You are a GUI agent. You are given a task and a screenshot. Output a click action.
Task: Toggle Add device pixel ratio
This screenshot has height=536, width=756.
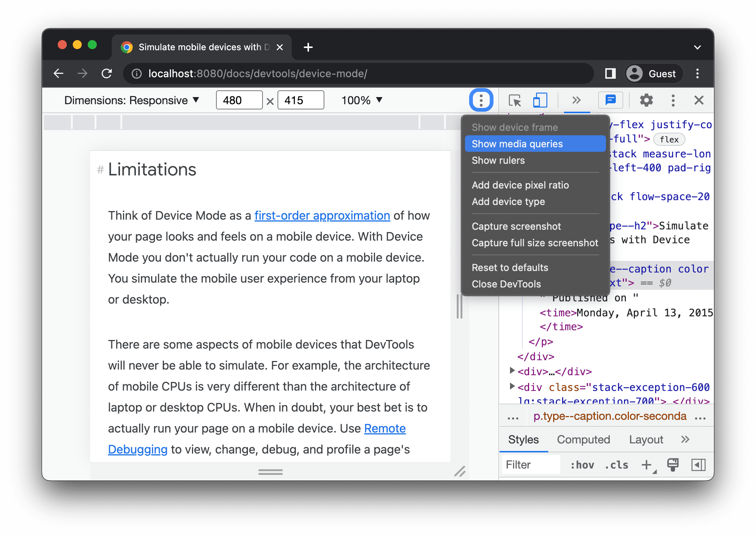(520, 184)
